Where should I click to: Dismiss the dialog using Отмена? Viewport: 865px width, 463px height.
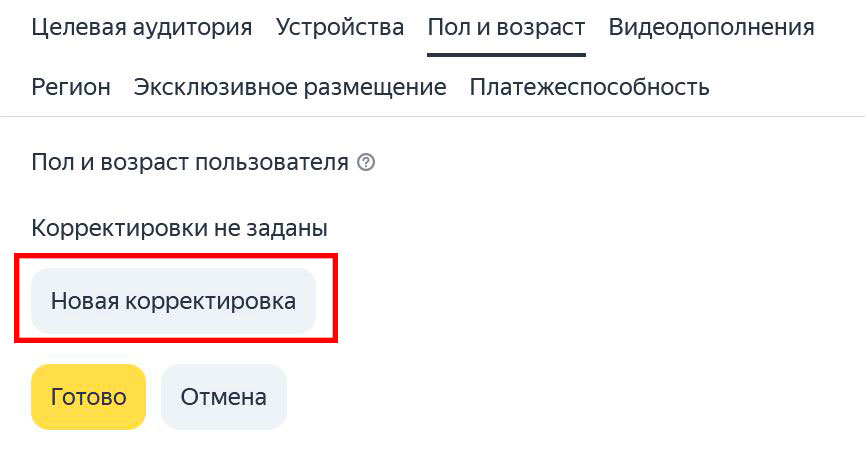224,397
